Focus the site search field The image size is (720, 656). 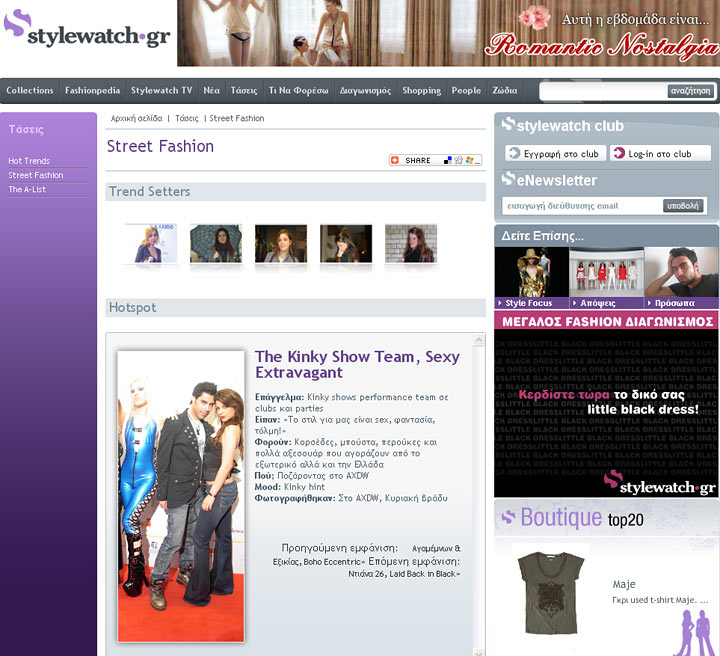603,91
